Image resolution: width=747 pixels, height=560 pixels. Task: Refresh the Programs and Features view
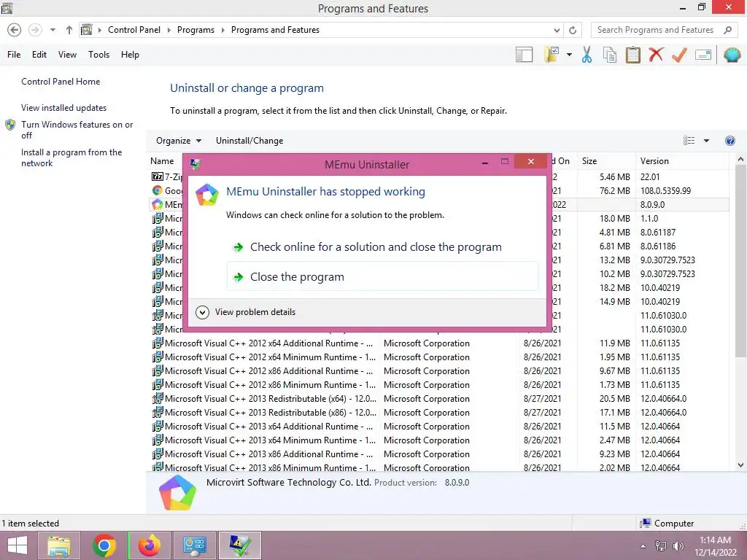(x=573, y=30)
